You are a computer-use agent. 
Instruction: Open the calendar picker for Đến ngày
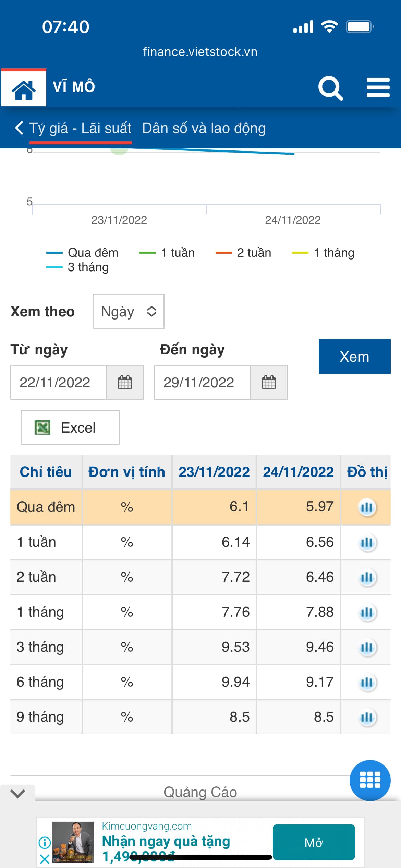pos(269,382)
